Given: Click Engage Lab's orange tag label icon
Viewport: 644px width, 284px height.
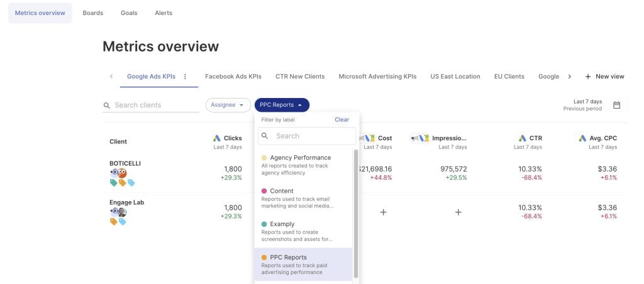Looking at the screenshot, I should tap(114, 222).
